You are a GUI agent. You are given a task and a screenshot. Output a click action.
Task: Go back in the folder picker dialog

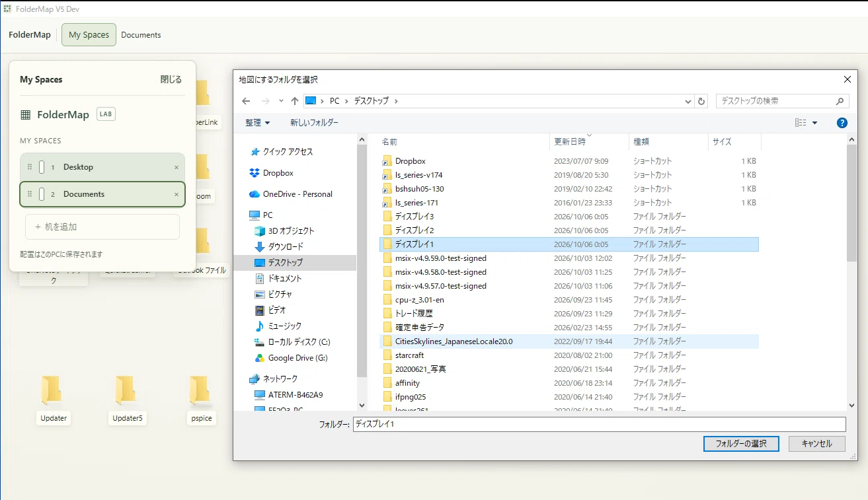pos(246,101)
